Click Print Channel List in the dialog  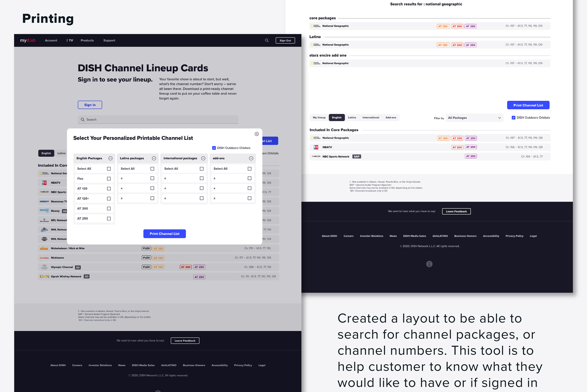[164, 234]
